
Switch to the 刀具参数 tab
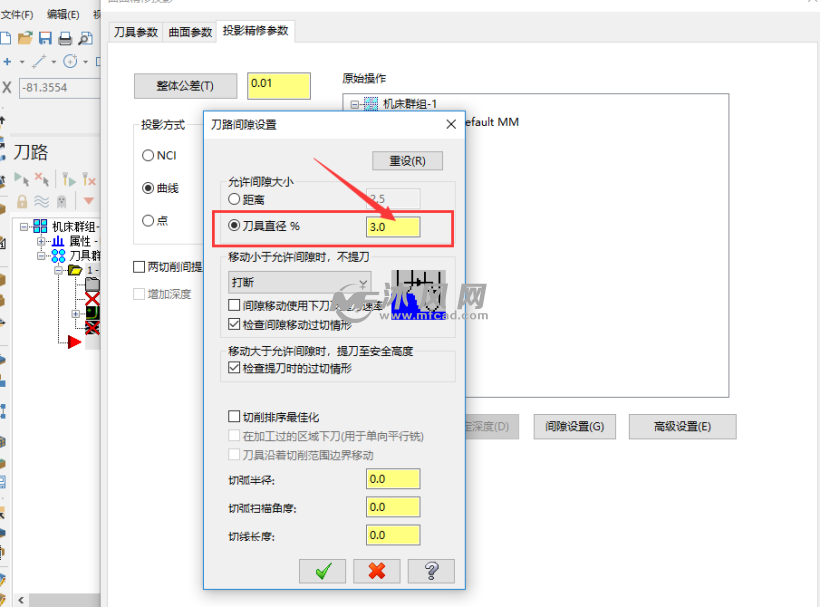(x=136, y=32)
